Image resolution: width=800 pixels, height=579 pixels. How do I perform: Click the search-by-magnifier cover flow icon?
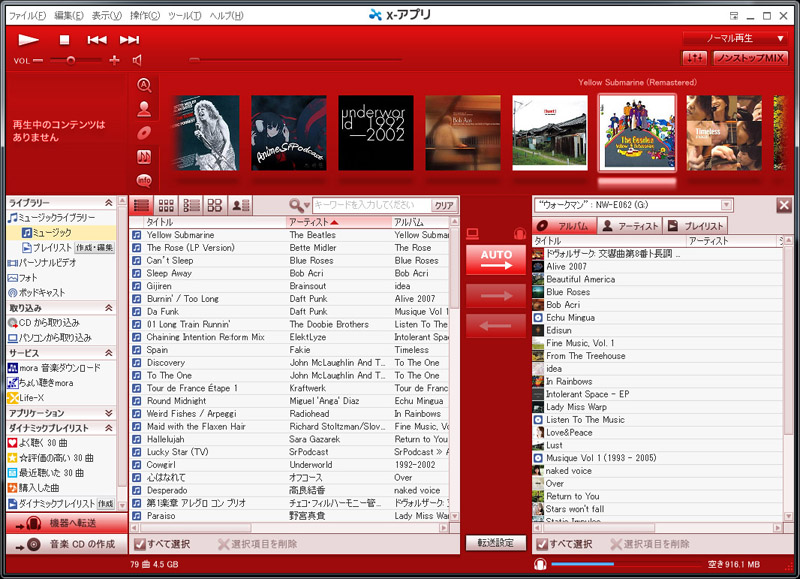(x=144, y=85)
